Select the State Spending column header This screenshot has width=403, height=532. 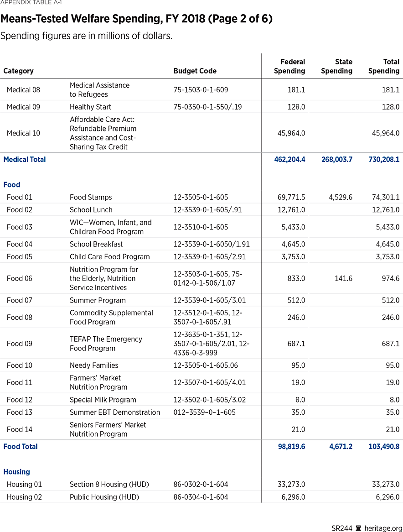click(x=337, y=66)
